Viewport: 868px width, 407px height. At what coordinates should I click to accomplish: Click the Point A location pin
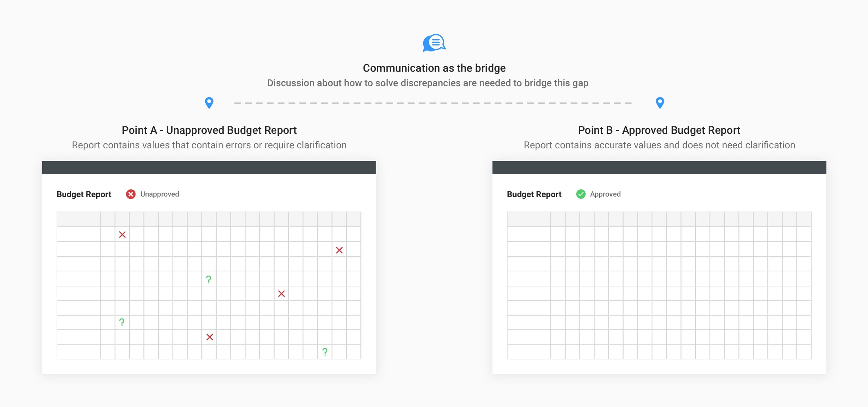(x=209, y=102)
